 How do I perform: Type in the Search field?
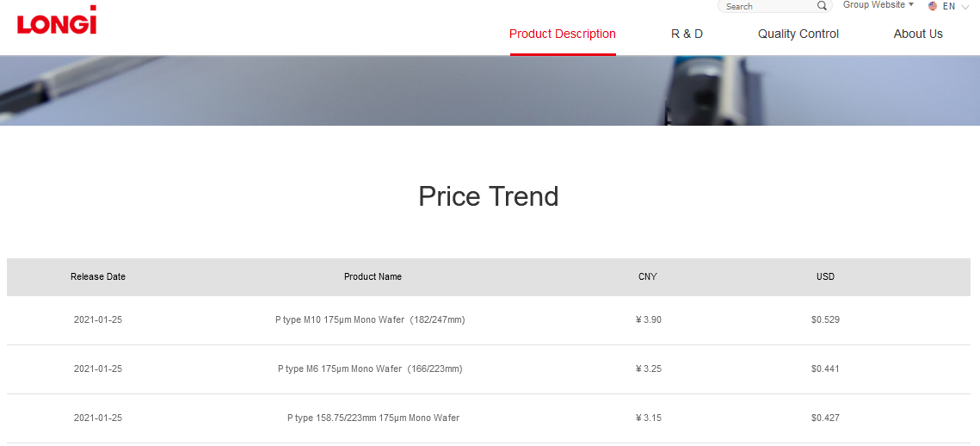click(x=767, y=6)
